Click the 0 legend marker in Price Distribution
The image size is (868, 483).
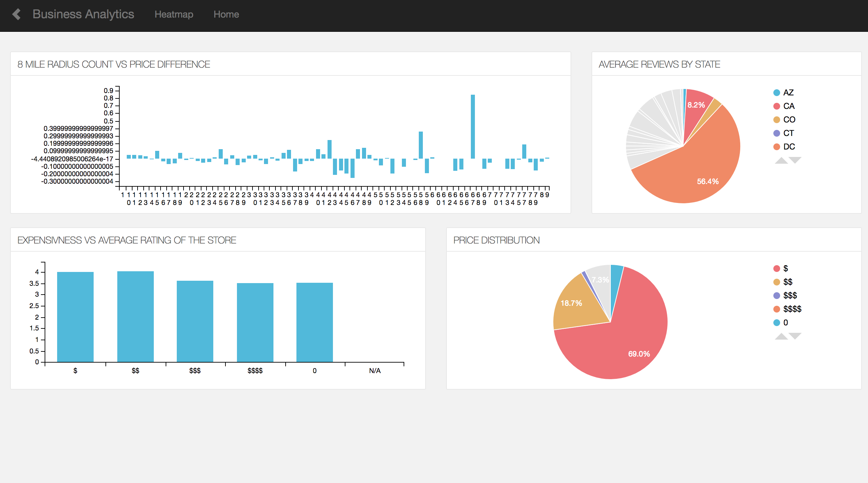pyautogui.click(x=777, y=323)
